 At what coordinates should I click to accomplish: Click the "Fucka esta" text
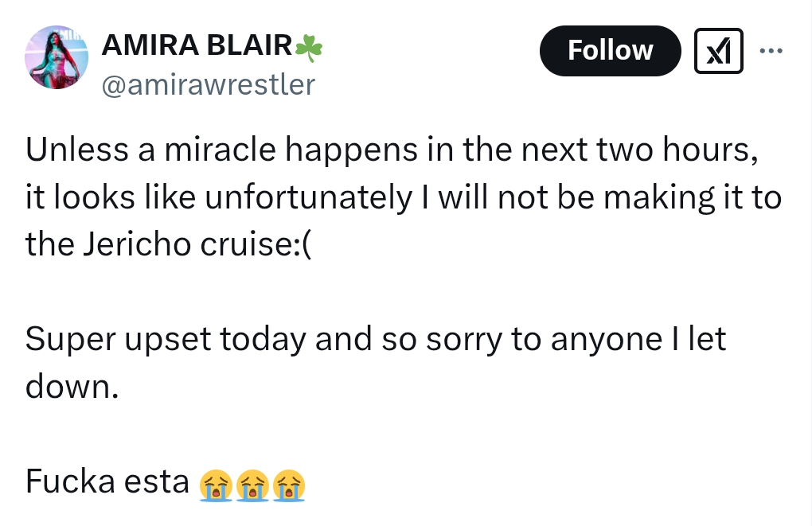(x=105, y=481)
